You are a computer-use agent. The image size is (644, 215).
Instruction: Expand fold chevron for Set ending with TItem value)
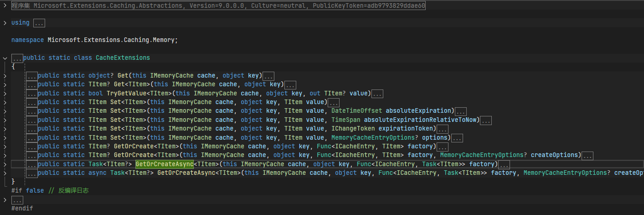pos(5,102)
